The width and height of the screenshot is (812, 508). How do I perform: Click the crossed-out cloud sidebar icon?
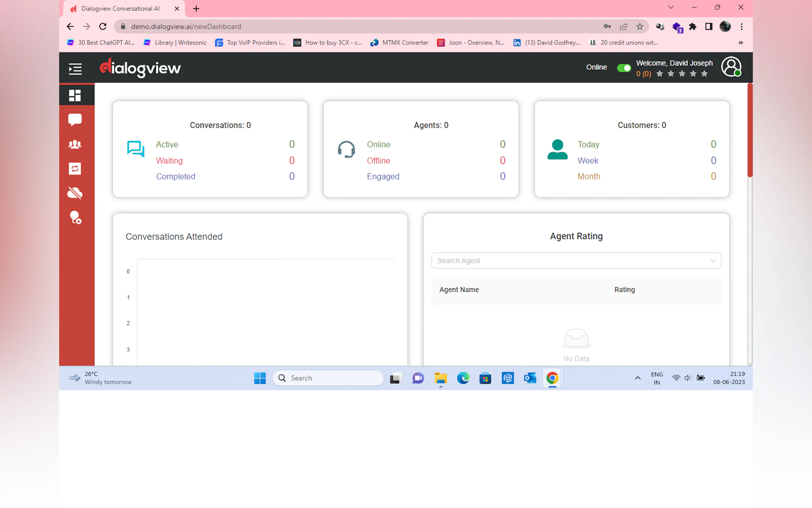point(75,193)
